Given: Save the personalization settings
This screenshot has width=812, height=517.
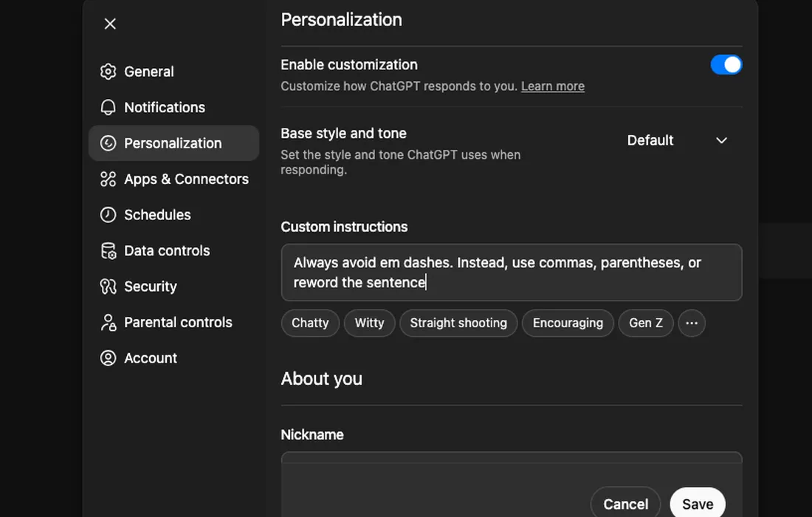Looking at the screenshot, I should [x=697, y=504].
